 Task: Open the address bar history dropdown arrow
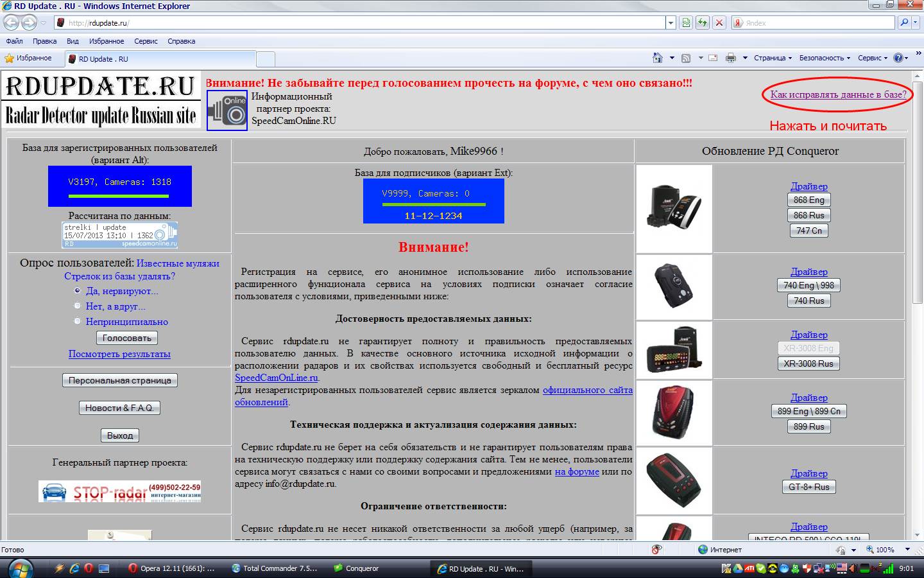coord(671,22)
